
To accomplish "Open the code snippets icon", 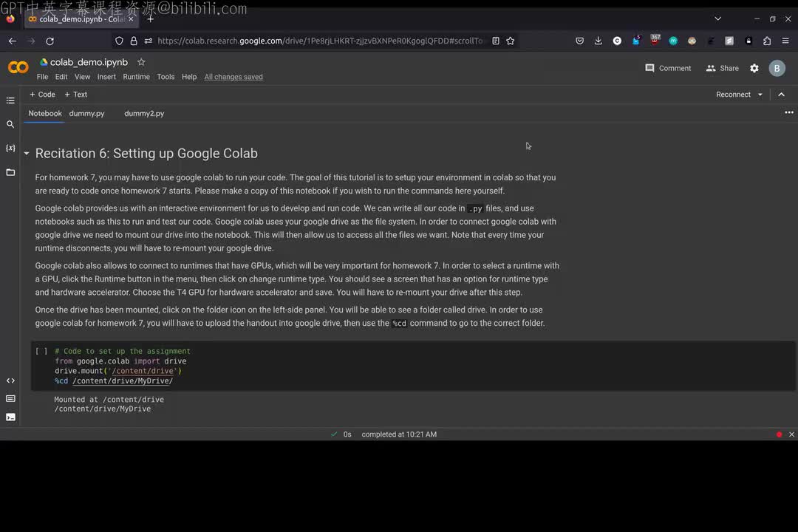I will (10, 381).
